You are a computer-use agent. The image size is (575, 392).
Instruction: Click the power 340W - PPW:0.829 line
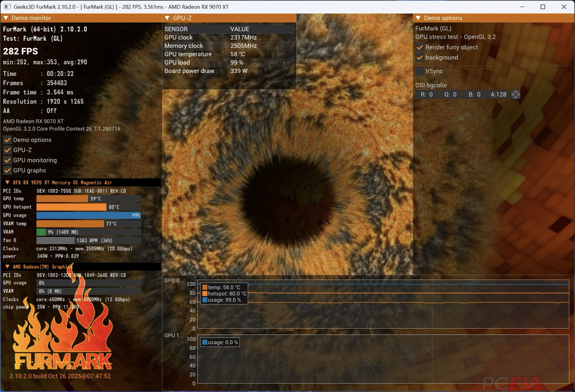[41, 256]
